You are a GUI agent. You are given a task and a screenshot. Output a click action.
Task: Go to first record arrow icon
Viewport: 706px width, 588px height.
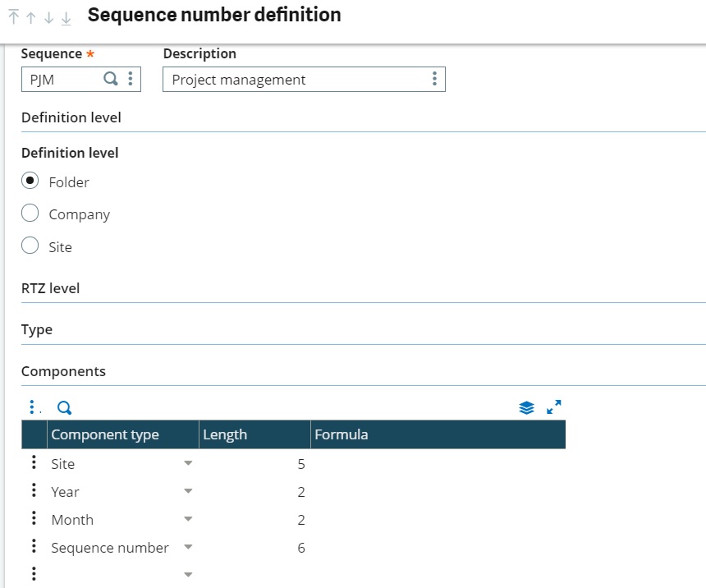click(13, 16)
